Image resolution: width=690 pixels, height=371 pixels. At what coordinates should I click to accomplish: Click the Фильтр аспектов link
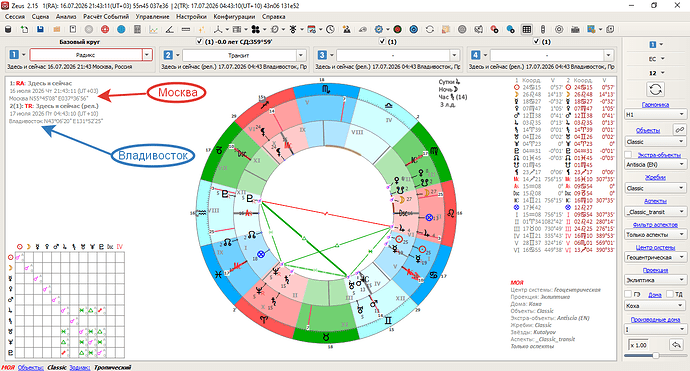pyautogui.click(x=655, y=224)
